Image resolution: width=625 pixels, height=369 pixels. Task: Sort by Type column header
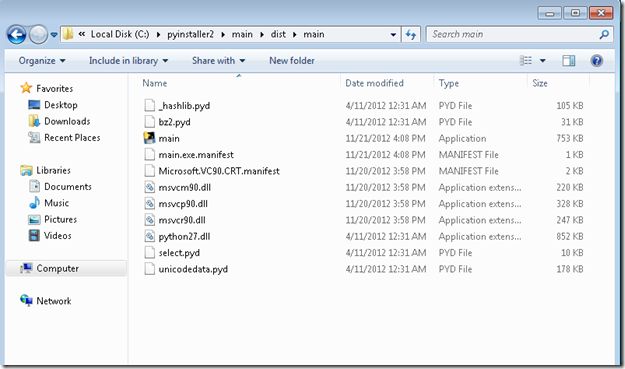click(x=448, y=83)
